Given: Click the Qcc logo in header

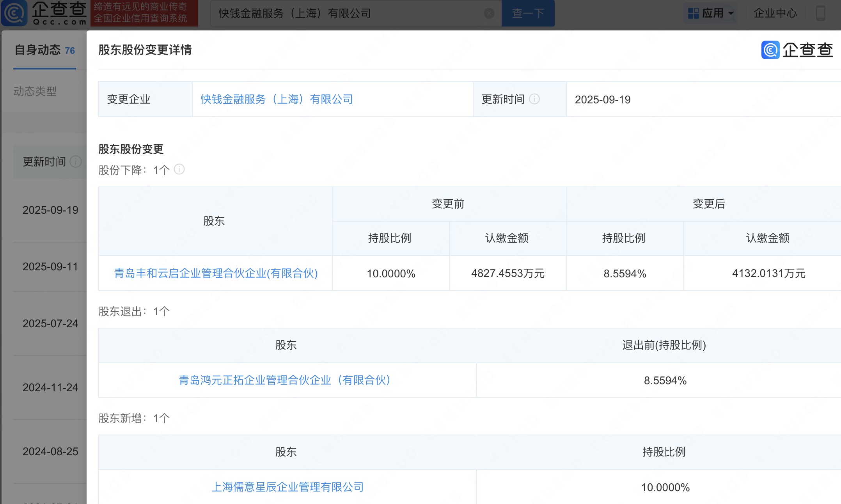Looking at the screenshot, I should point(44,13).
